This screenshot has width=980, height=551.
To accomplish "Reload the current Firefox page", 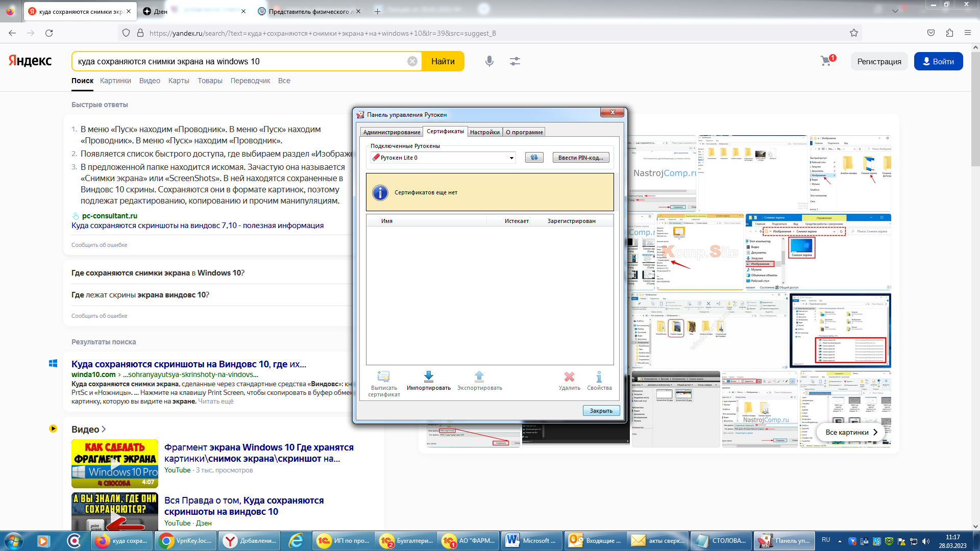I will click(49, 33).
